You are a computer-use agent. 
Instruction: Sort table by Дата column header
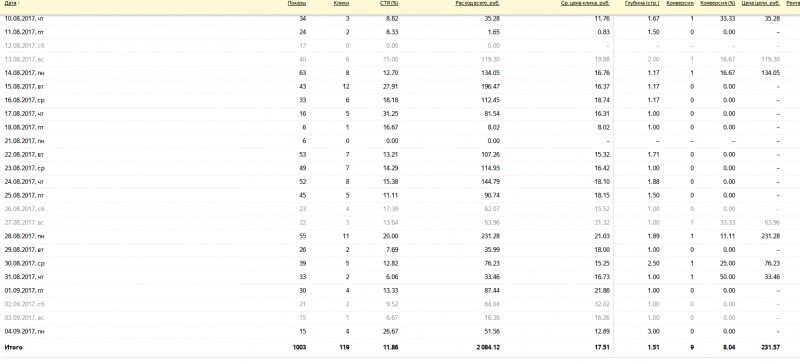(x=10, y=3)
